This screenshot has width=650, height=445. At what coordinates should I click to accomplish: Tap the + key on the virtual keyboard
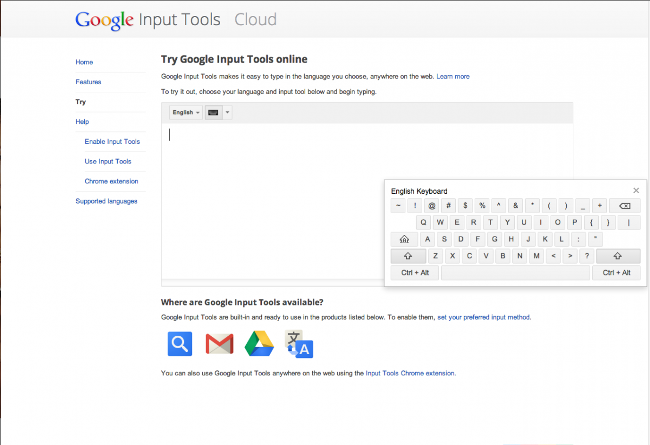click(599, 206)
